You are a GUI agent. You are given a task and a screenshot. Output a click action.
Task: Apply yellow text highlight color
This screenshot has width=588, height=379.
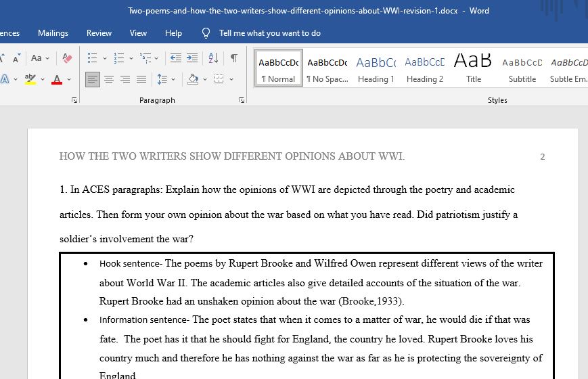click(x=30, y=79)
